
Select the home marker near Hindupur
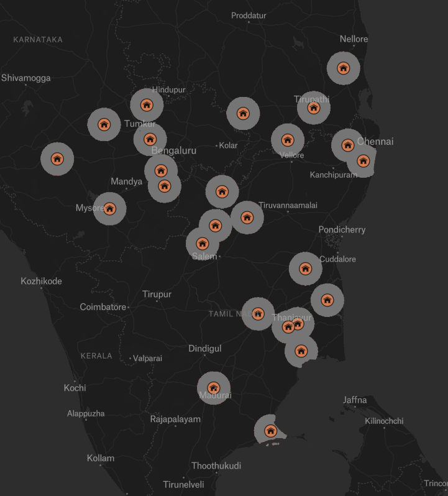(x=147, y=105)
